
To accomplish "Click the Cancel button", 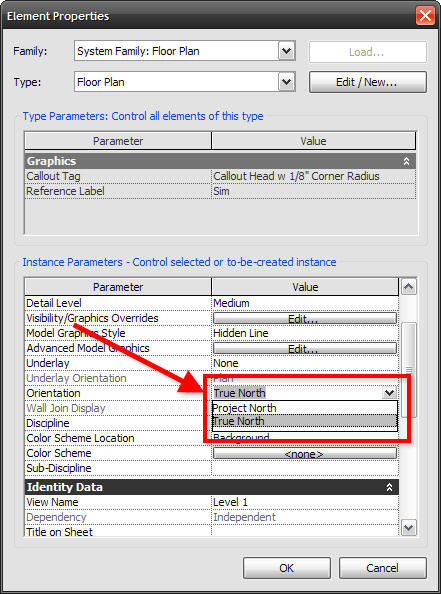I will click(x=383, y=568).
